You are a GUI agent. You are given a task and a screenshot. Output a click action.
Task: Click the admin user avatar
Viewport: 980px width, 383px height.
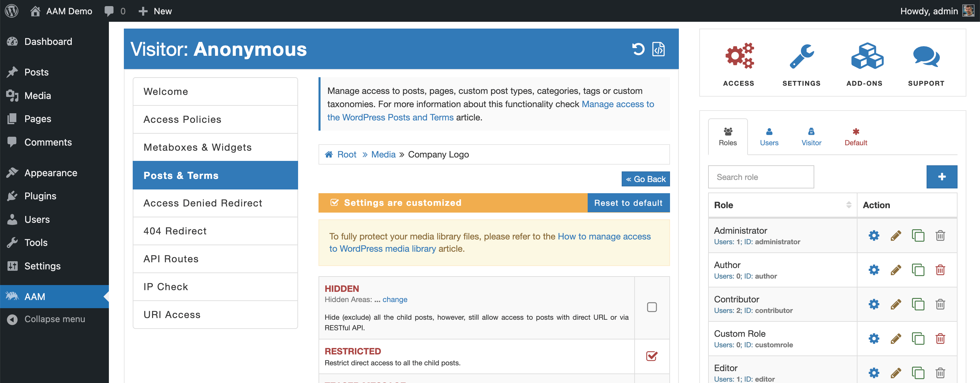[968, 11]
